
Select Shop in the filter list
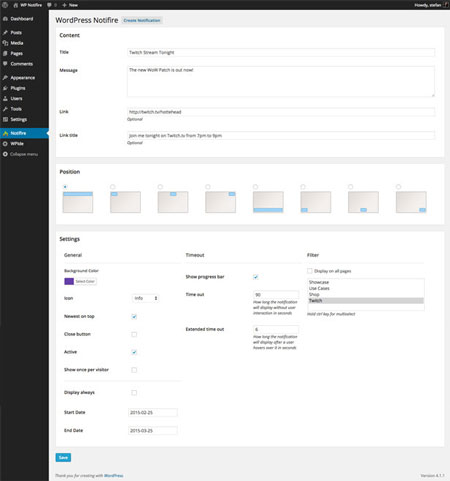[x=366, y=294]
